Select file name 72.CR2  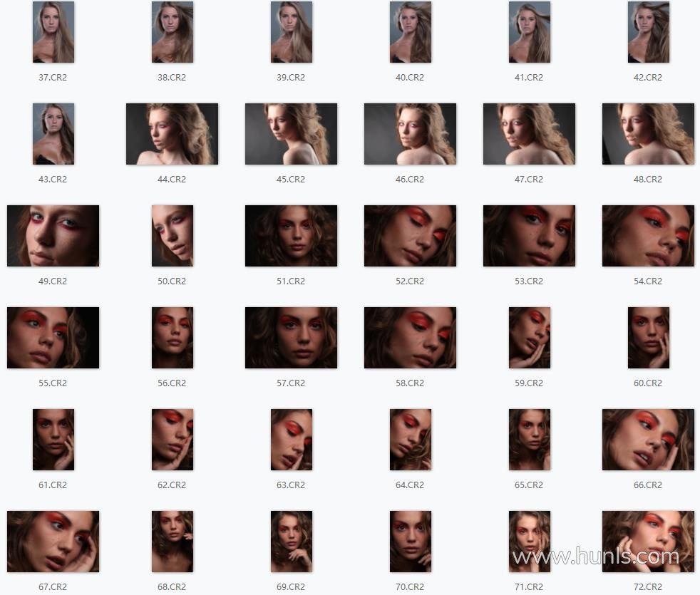[x=648, y=587]
